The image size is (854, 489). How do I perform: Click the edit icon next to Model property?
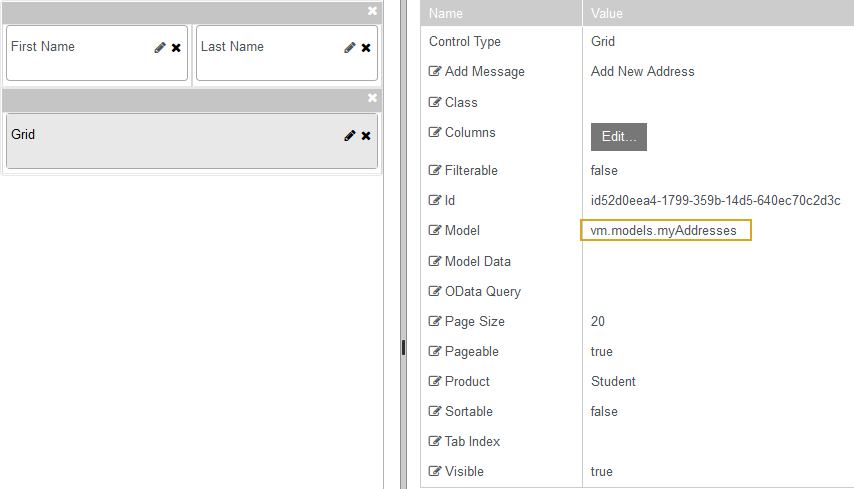pos(435,231)
